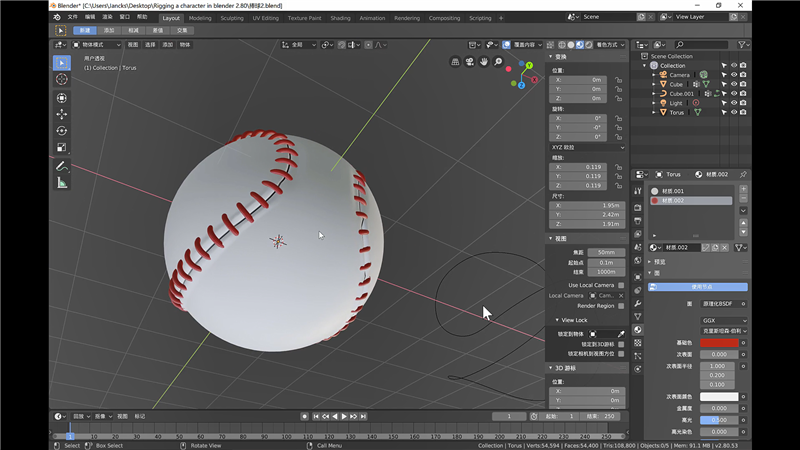
Task: Click the blue 使用节点 button
Action: pos(697,287)
